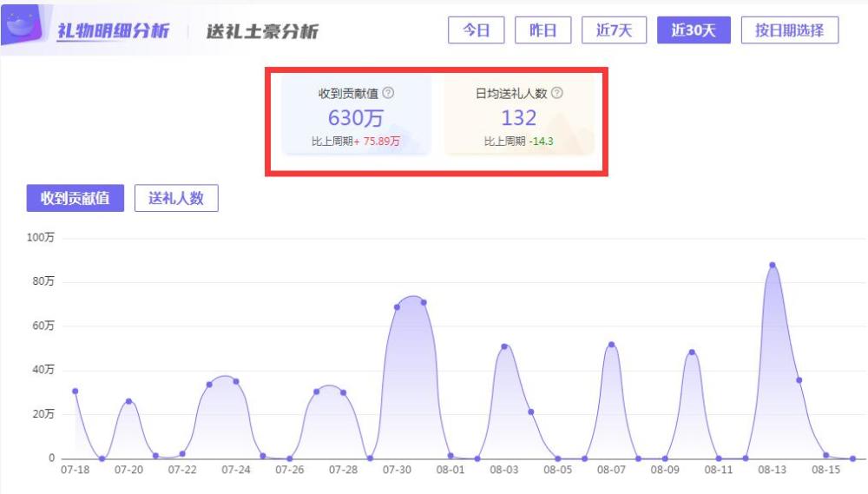Click the 08-09 x-axis date label
The width and height of the screenshot is (868, 494).
(x=665, y=470)
